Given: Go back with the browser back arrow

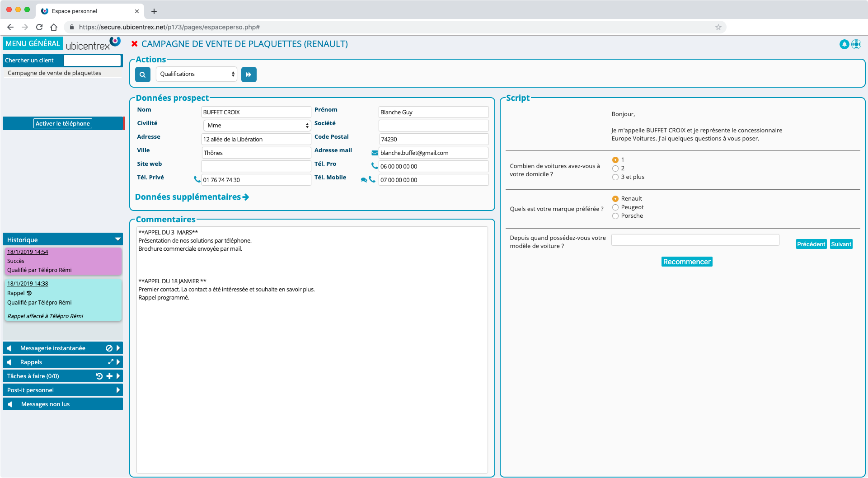Looking at the screenshot, I should click(10, 27).
